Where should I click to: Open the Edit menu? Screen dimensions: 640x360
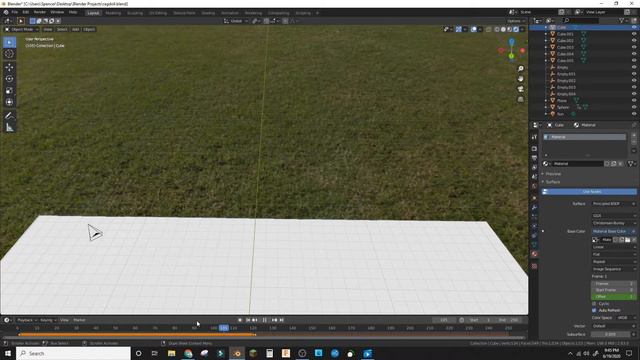pos(26,12)
